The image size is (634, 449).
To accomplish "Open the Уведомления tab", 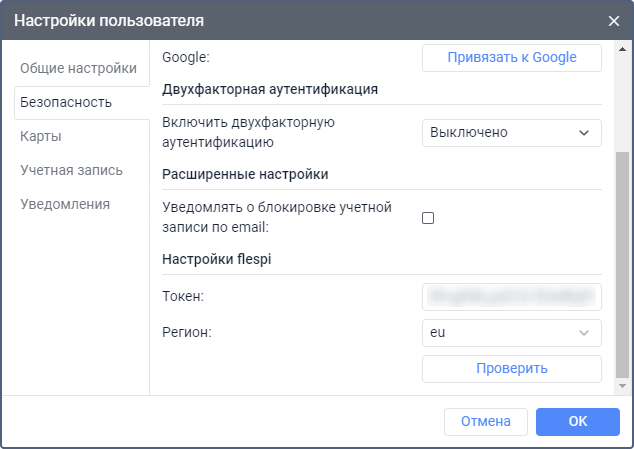I will tap(65, 204).
